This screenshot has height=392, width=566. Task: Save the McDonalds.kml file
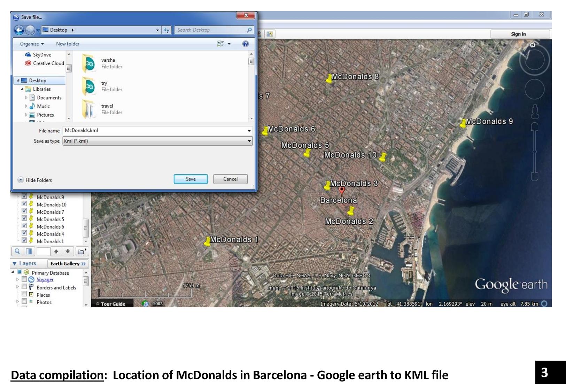[x=190, y=179]
